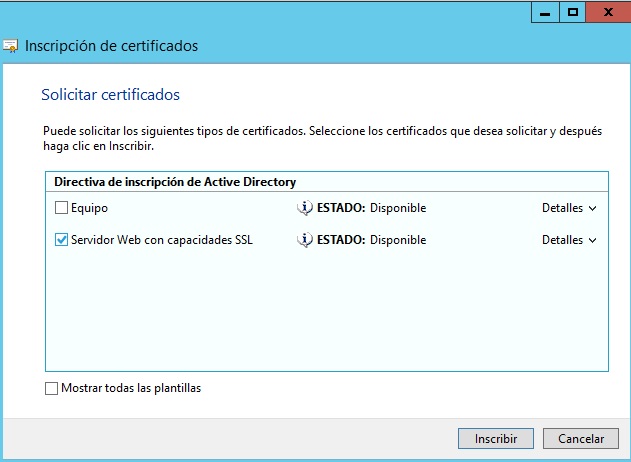This screenshot has width=631, height=462.
Task: Expand Detalles for Servidor Web certificate
Action: coord(568,240)
